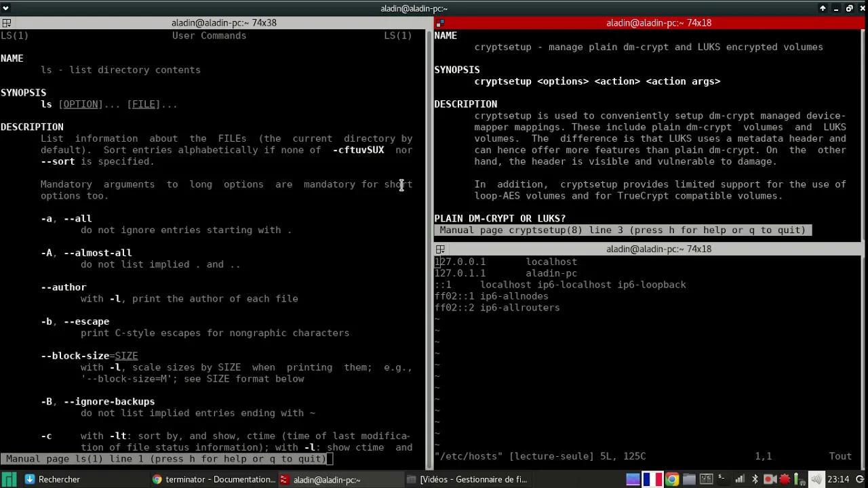868x488 pixels.
Task: Click the DESCRIPTION heading in ls pane
Action: (x=32, y=127)
